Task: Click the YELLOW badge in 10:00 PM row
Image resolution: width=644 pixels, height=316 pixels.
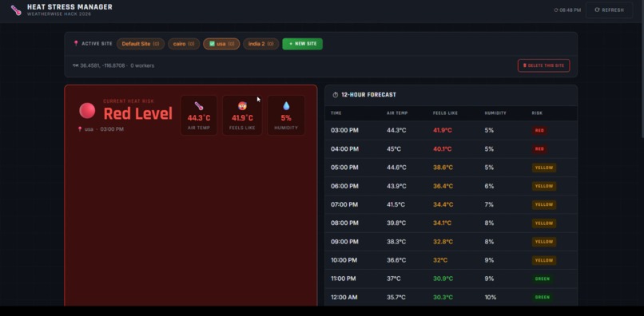Action: point(544,260)
